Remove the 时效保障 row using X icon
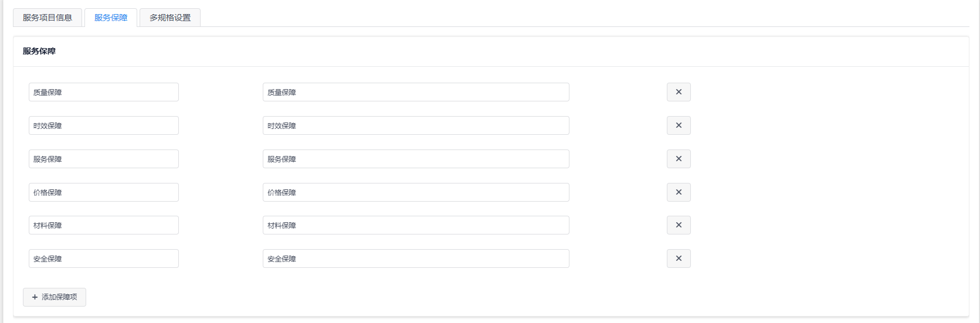The width and height of the screenshot is (980, 323). 679,125
